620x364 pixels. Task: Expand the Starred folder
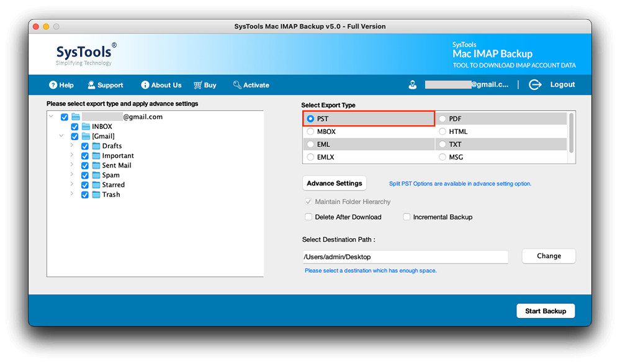click(x=71, y=184)
